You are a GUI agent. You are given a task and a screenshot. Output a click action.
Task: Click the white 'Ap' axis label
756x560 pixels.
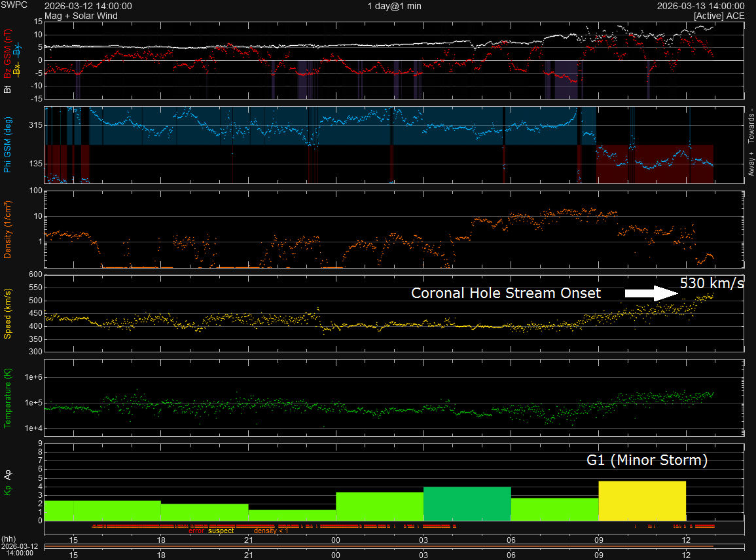point(7,475)
